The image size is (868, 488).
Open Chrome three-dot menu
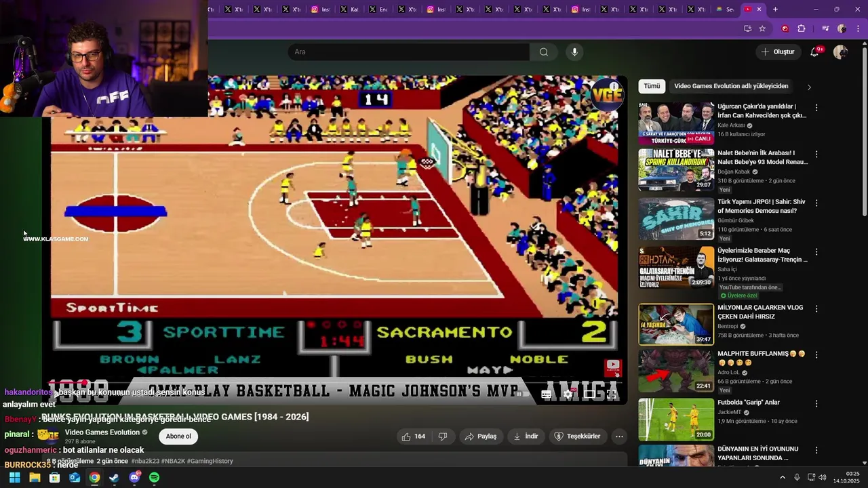pos(858,28)
